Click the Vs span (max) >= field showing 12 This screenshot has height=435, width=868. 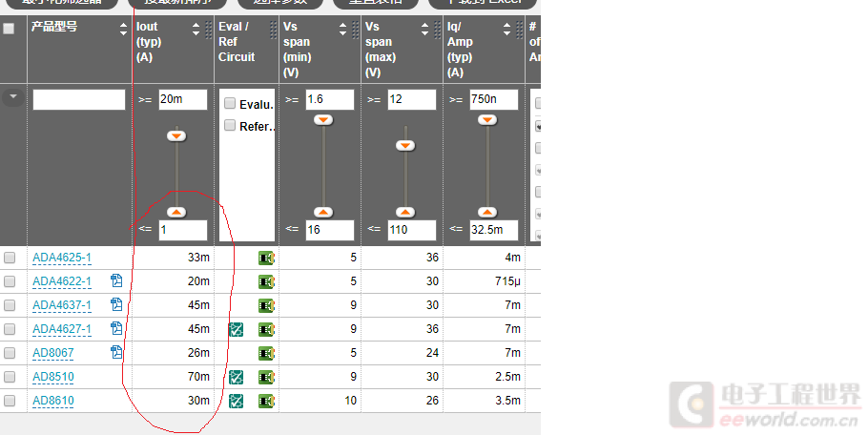coord(412,99)
